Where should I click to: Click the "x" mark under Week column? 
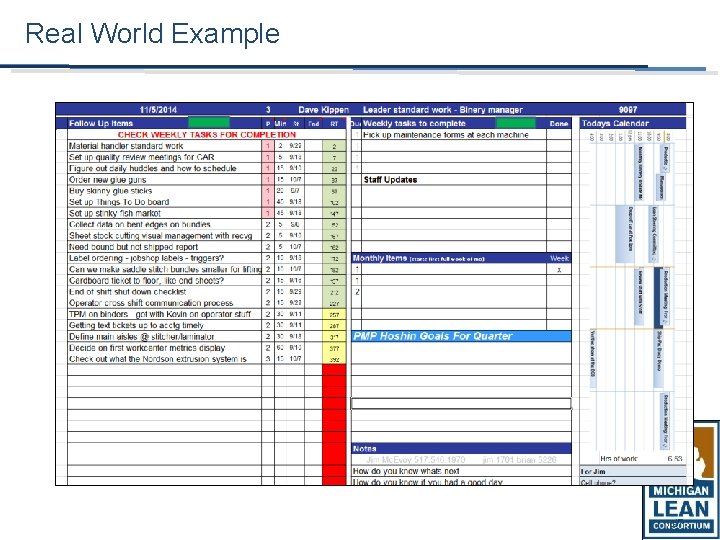pos(559,270)
